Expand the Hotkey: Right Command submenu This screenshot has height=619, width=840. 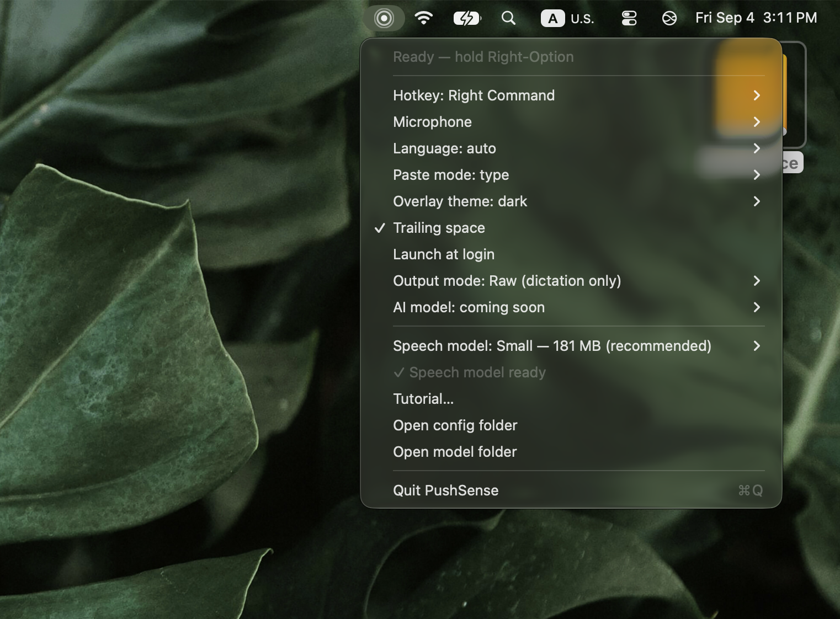571,95
